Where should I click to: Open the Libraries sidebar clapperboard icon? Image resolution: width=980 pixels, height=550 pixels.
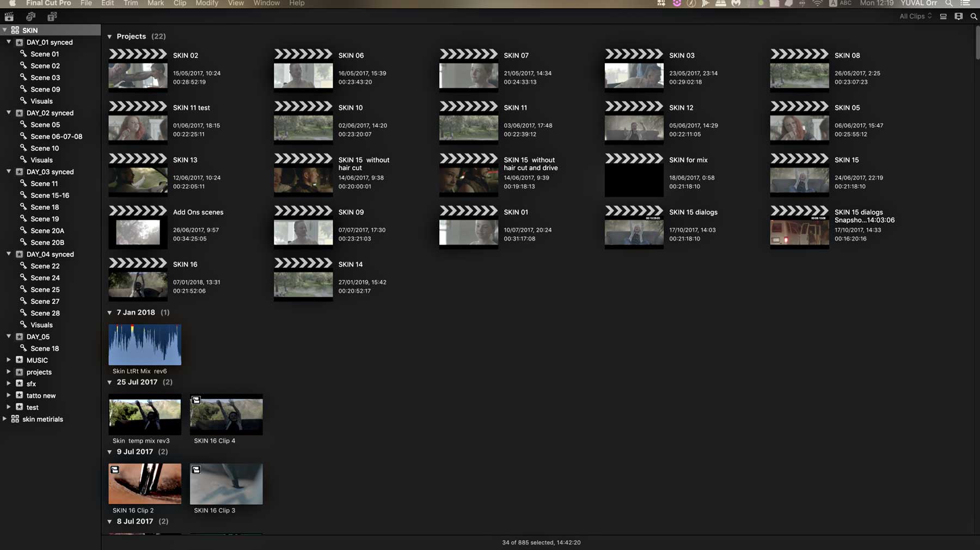pos(9,16)
